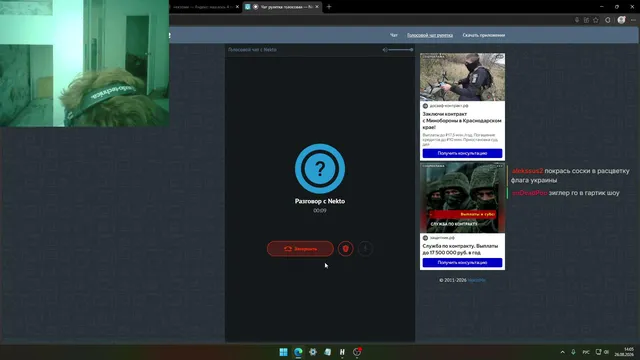Click the question mark avatar circle
The width and height of the screenshot is (640, 360).
tap(320, 169)
